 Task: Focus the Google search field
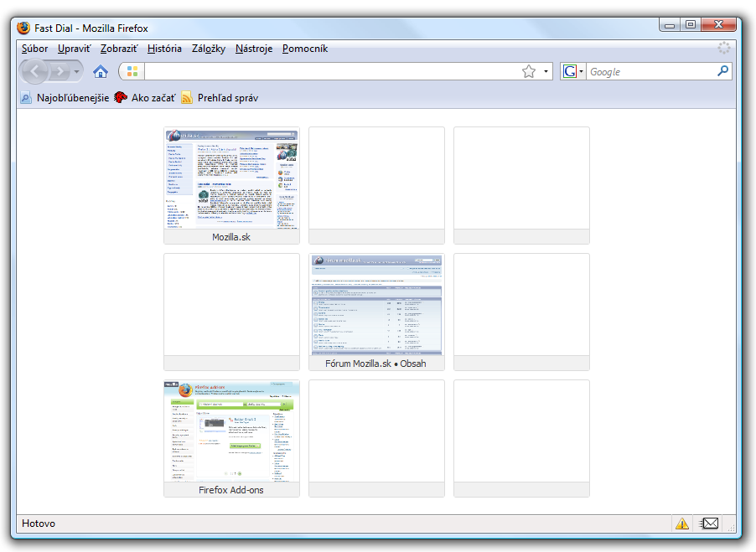(651, 72)
